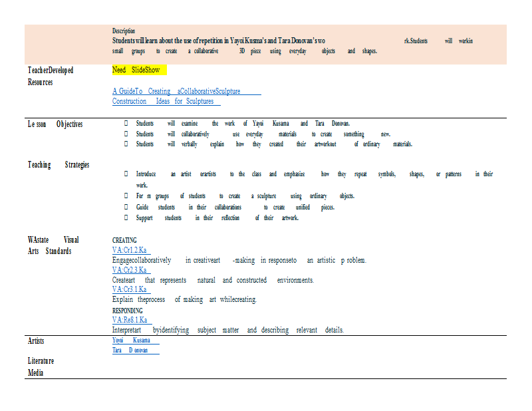
Task: Click the sentence 'Engage collaboratively in creative art-making'
Action: 239,260
